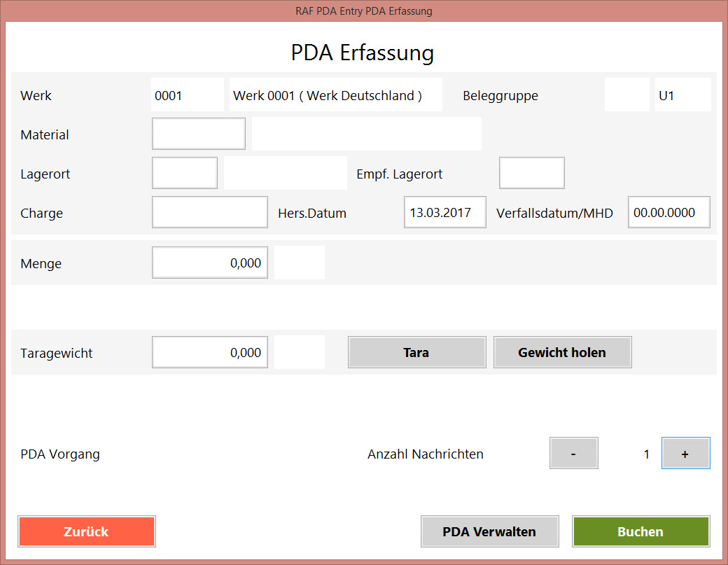Click into the Charge input field

(x=209, y=212)
